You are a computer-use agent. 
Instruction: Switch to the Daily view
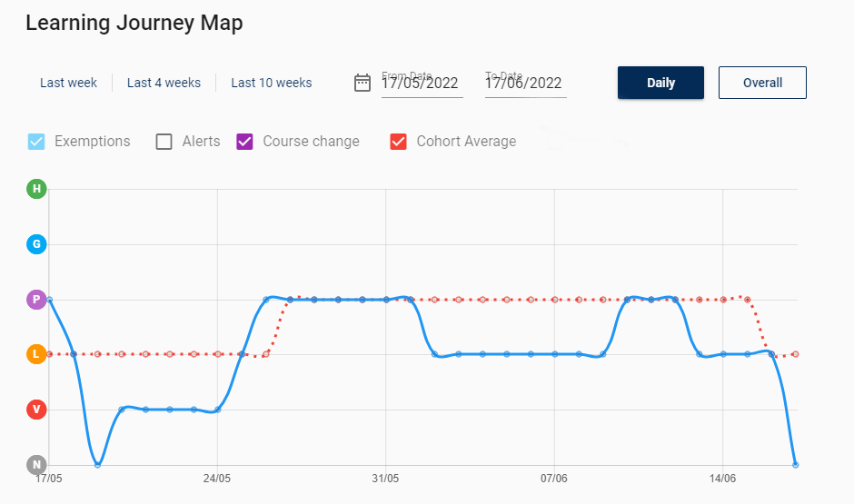click(x=660, y=83)
